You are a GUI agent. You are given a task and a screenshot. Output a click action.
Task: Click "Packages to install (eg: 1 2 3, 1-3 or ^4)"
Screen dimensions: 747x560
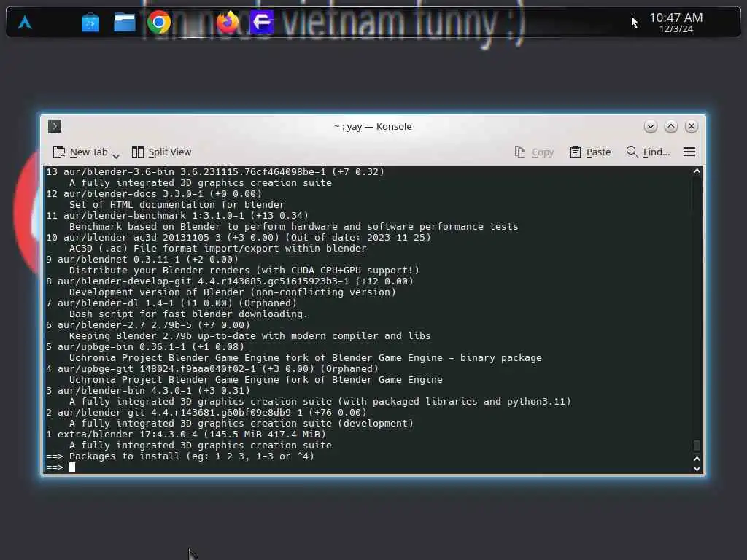192,456
